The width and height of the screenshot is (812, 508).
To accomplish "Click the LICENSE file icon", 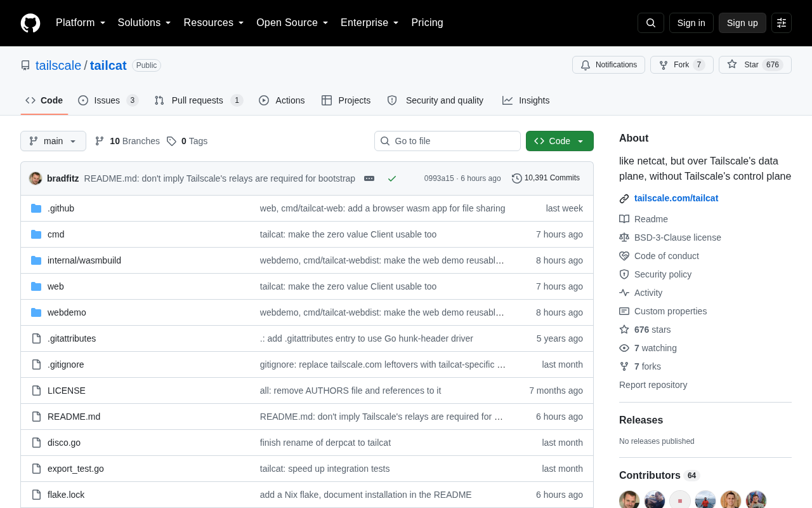I will click(x=36, y=391).
